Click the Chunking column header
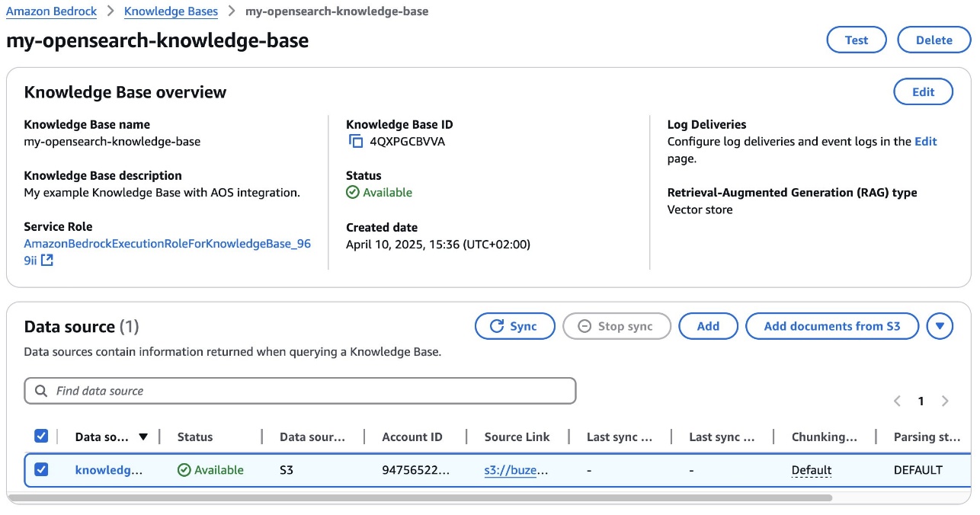The image size is (980, 515). point(825,437)
